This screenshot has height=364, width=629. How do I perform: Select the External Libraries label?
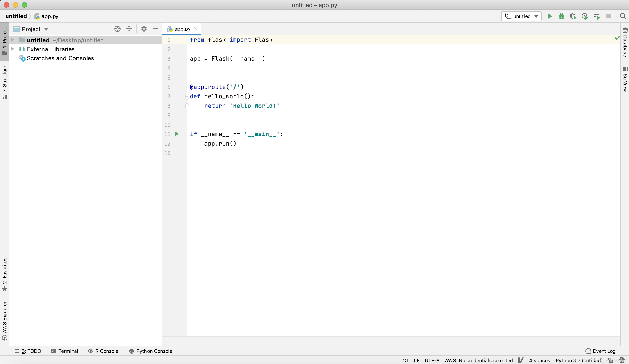click(x=51, y=49)
